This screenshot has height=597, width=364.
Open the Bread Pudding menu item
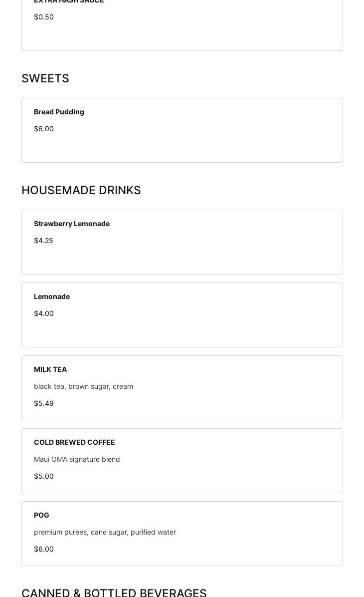point(59,112)
